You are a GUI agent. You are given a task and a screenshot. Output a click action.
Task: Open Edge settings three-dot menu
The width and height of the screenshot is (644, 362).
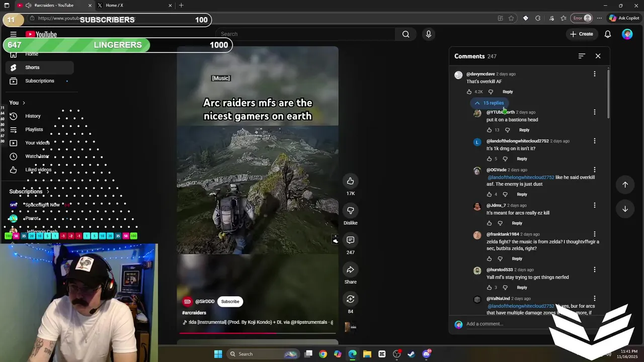point(599,18)
